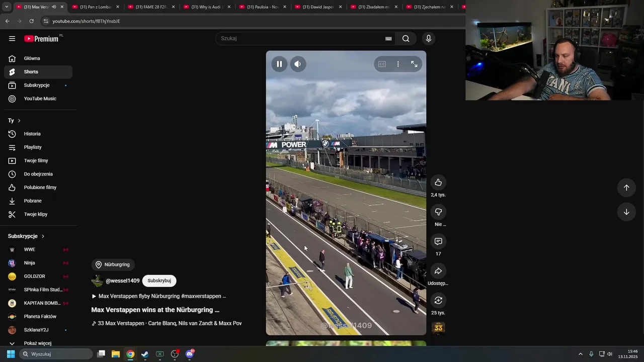This screenshot has width=644, height=362.
Task: Open the SPInka Film Studio channel
Action: [x=38, y=290]
